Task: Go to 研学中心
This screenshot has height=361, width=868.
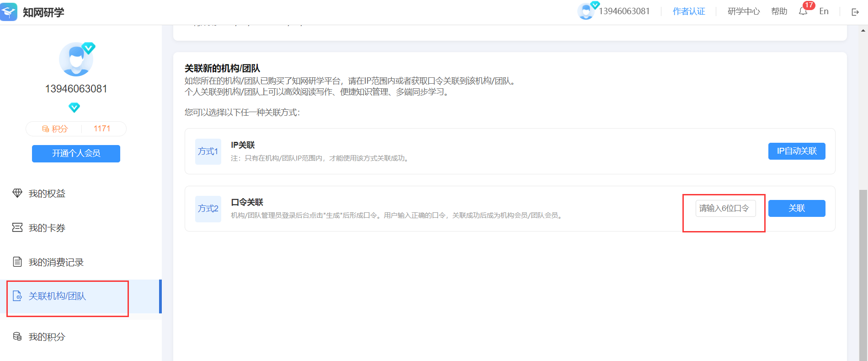Action: [x=744, y=11]
